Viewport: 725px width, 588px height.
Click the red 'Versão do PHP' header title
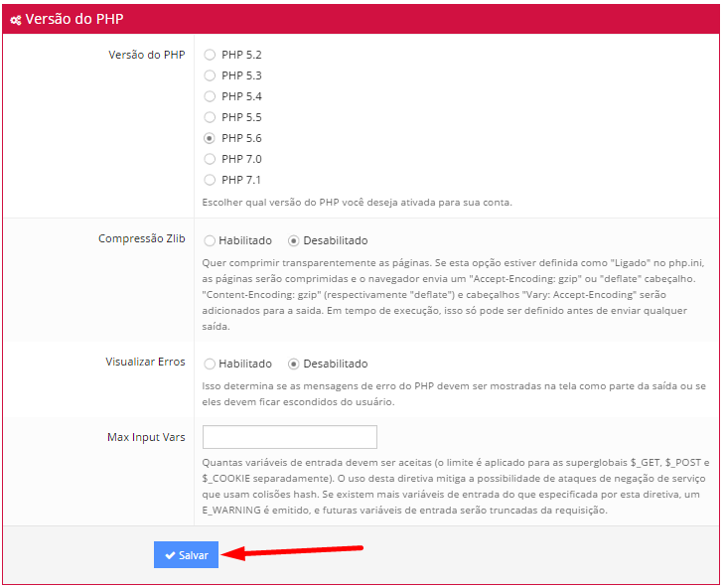(73, 19)
